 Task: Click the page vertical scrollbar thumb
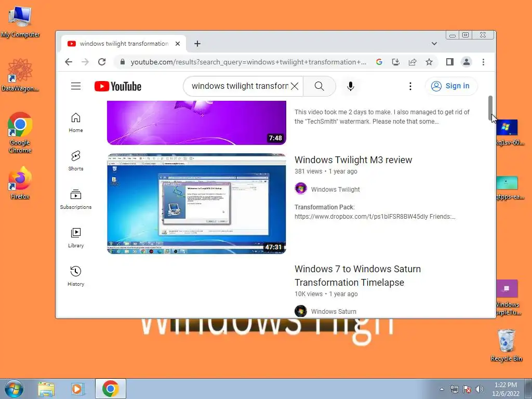coord(490,108)
